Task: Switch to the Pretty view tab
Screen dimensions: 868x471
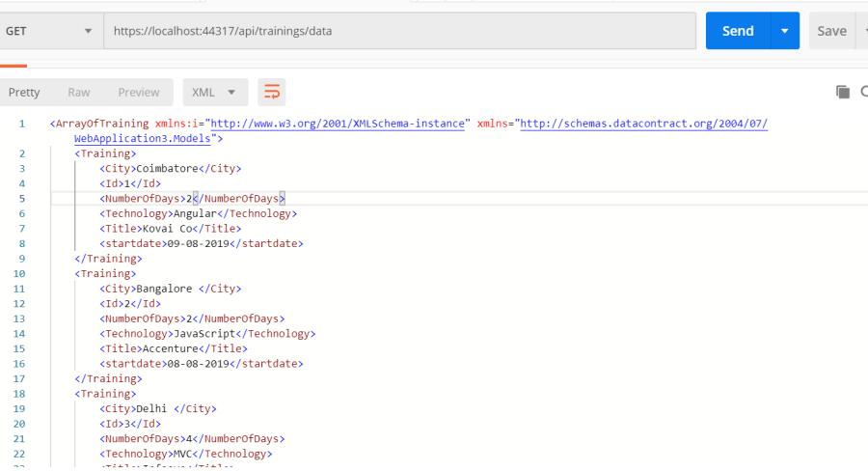Action: tap(24, 93)
